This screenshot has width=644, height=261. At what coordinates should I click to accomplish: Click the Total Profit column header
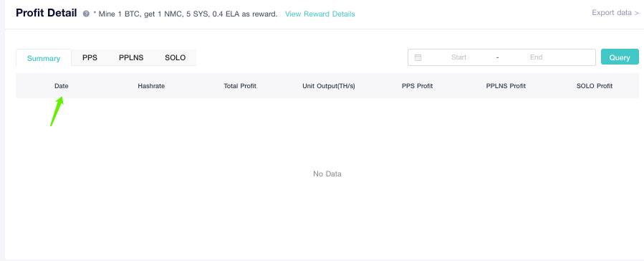click(240, 86)
